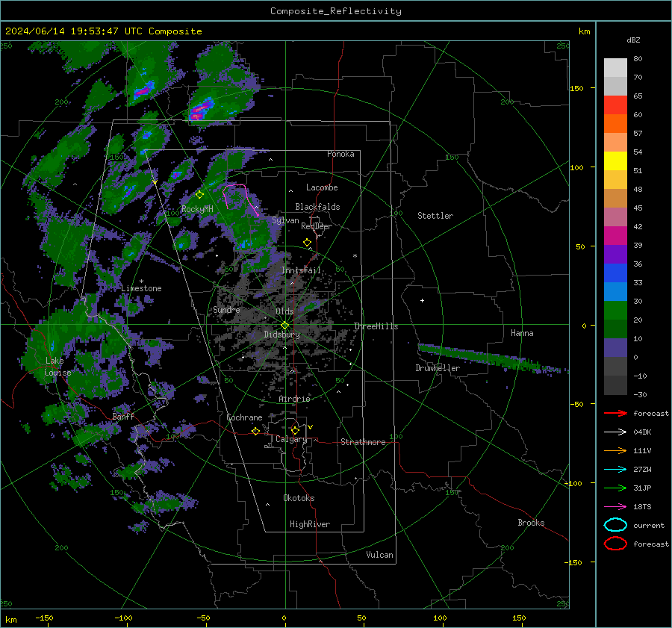Click the Composite_Reflectivity title

(x=336, y=11)
